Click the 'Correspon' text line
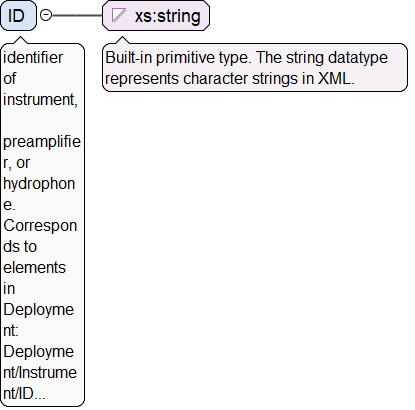Image resolution: width=415 pixels, height=410 pixels. [x=40, y=226]
